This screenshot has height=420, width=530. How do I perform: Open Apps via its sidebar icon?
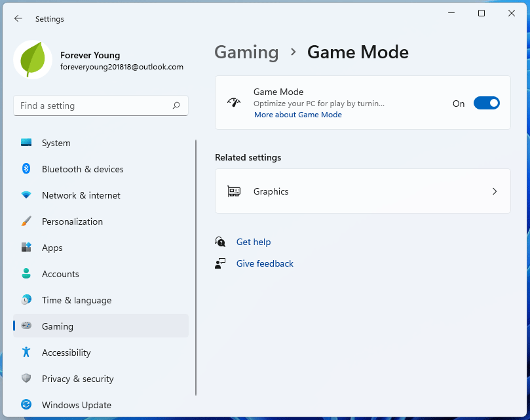click(x=26, y=248)
